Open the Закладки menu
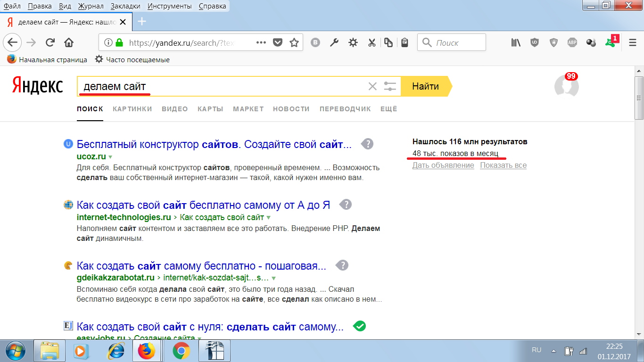644x362 pixels. coord(125,6)
